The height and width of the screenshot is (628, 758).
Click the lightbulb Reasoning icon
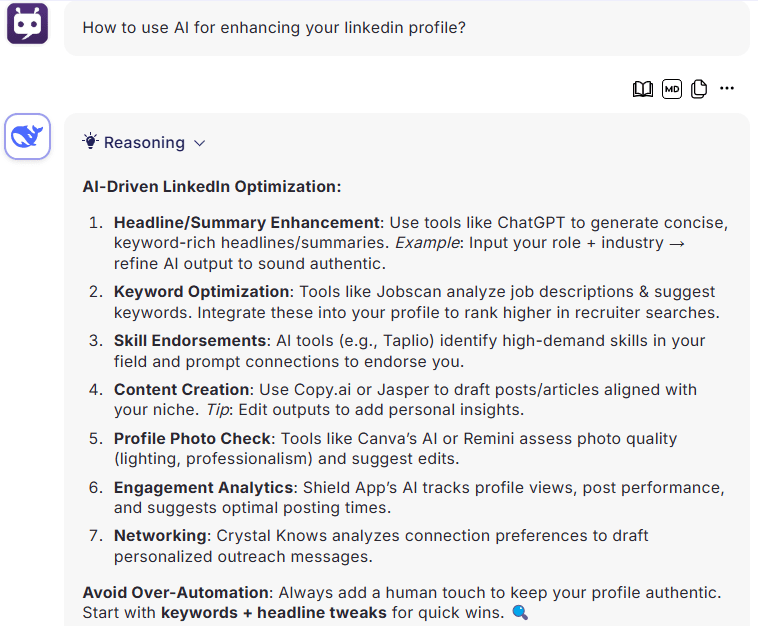point(90,141)
